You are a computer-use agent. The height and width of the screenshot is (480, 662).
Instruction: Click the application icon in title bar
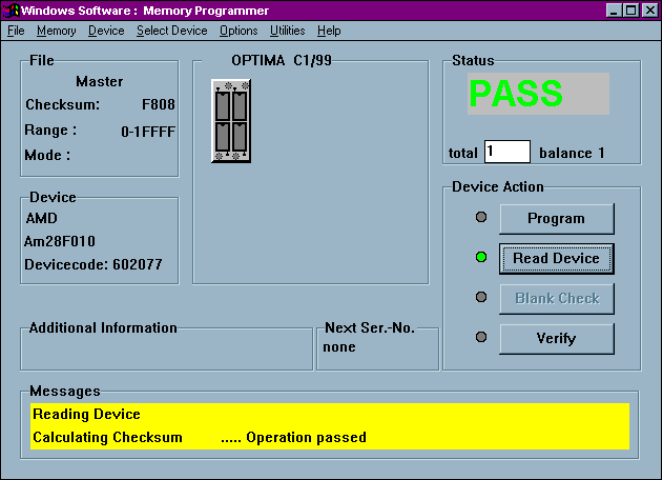tap(11, 10)
